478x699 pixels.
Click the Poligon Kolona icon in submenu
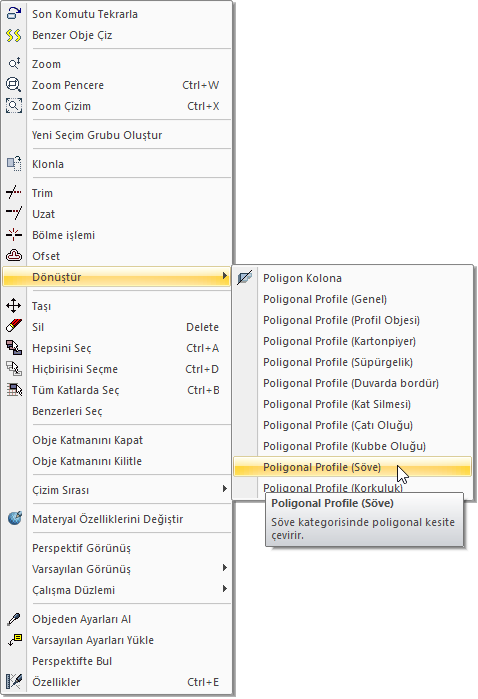pos(245,278)
